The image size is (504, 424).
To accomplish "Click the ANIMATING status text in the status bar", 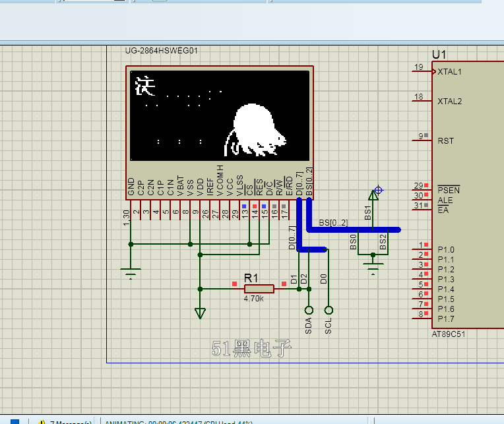I will [179, 422].
